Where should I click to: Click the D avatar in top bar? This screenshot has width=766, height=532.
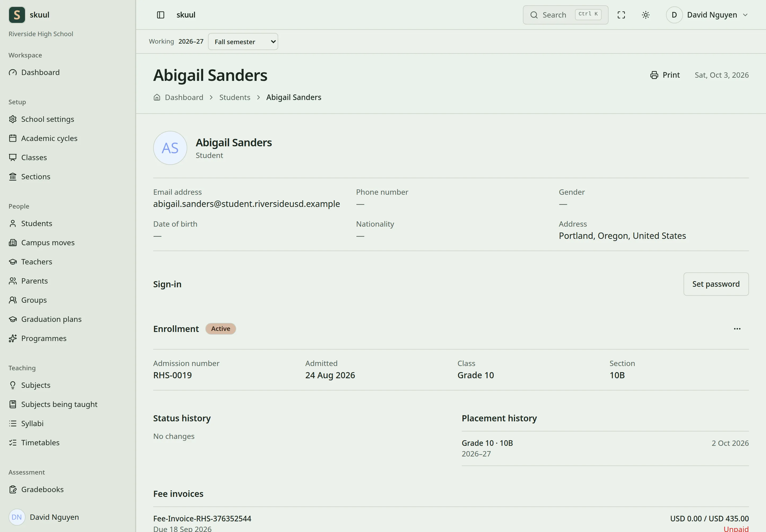(674, 15)
